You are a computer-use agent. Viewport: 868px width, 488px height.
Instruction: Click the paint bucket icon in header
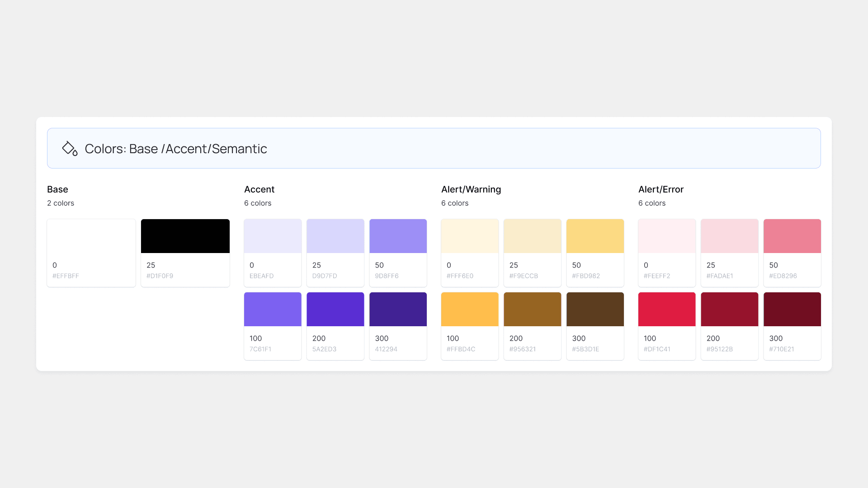click(x=69, y=148)
